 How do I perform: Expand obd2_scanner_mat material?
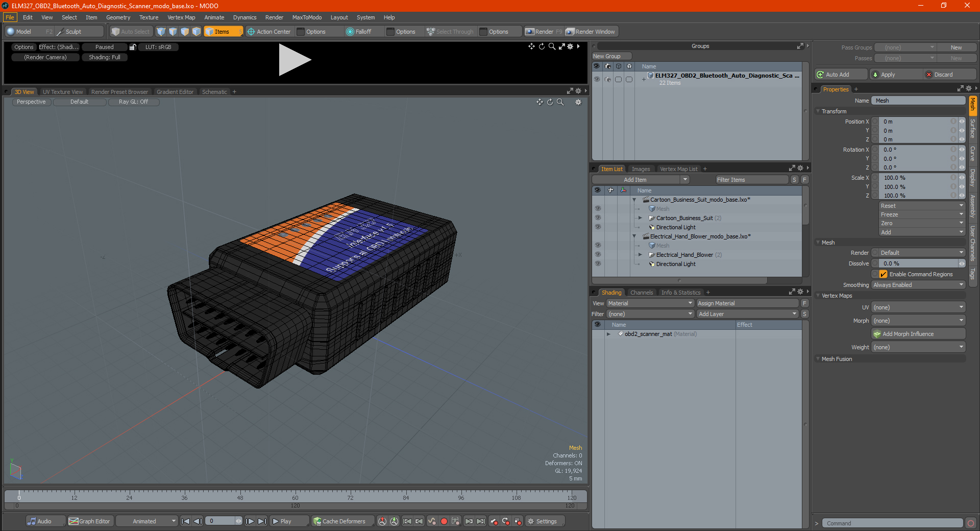pyautogui.click(x=608, y=334)
